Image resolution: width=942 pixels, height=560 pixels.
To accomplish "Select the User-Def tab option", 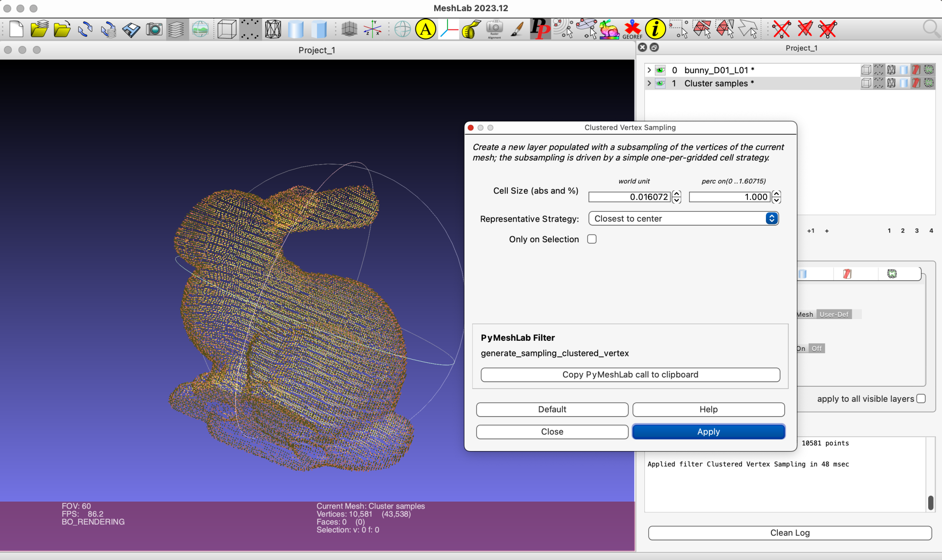I will point(833,314).
